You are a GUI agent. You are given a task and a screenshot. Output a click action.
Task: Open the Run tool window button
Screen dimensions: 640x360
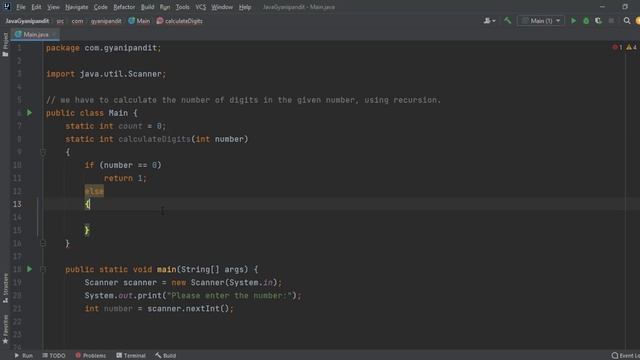tap(24, 356)
